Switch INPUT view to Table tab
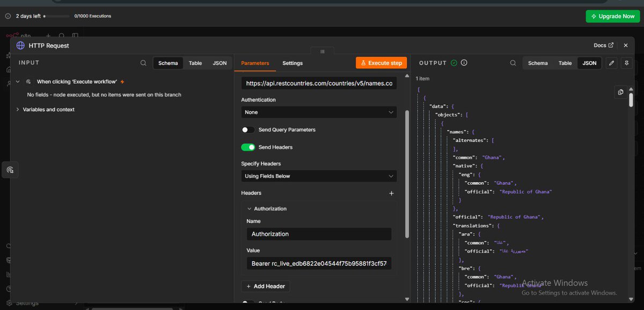 tap(195, 63)
